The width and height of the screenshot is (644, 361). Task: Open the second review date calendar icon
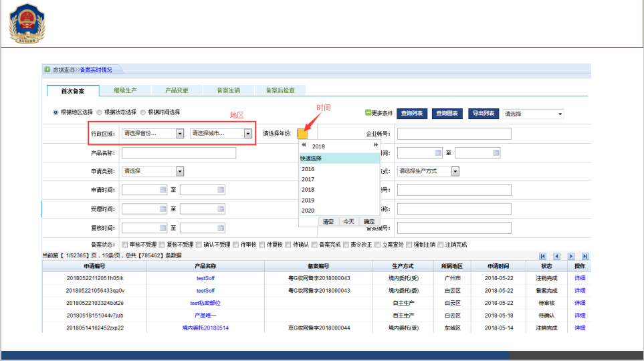pos(221,228)
